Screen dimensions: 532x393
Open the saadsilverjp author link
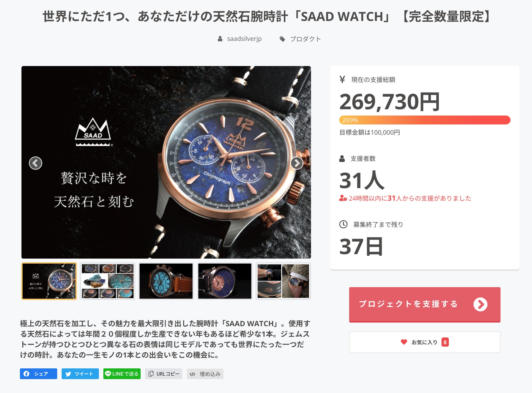(x=244, y=39)
